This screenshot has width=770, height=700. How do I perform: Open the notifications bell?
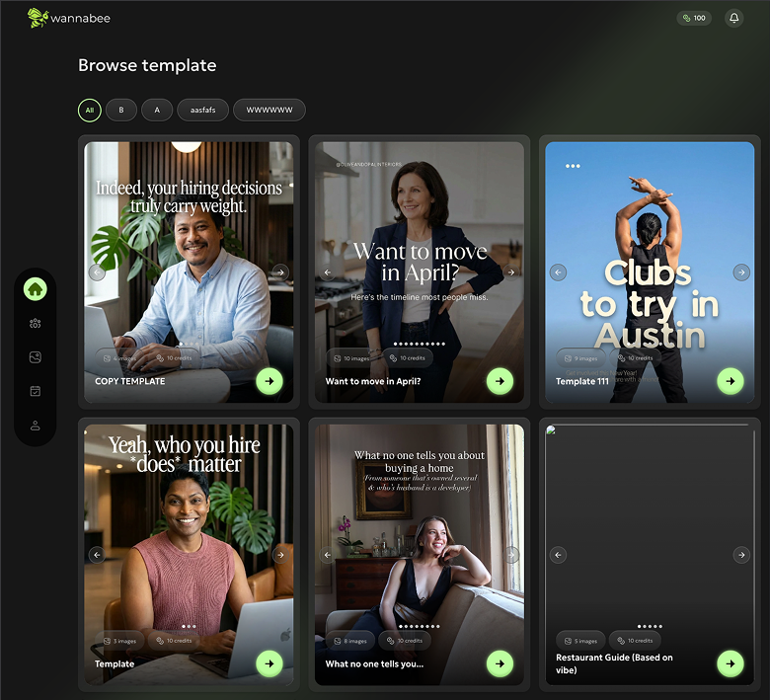(733, 18)
